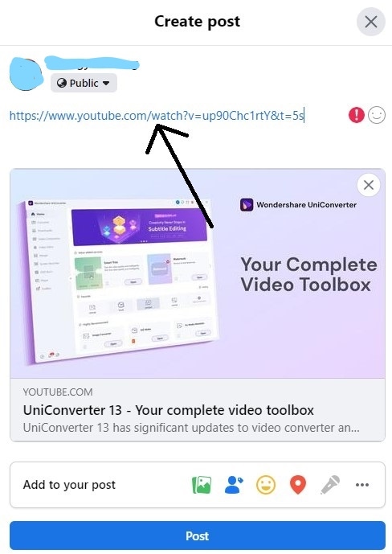This screenshot has width=392, height=554.
Task: Click the YouTube URL text in post field
Action: tap(157, 116)
